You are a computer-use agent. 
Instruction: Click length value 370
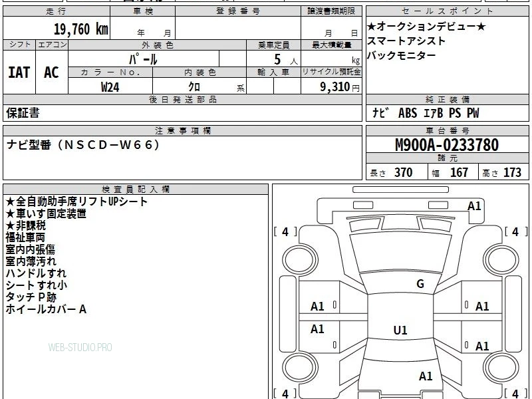[403, 173]
